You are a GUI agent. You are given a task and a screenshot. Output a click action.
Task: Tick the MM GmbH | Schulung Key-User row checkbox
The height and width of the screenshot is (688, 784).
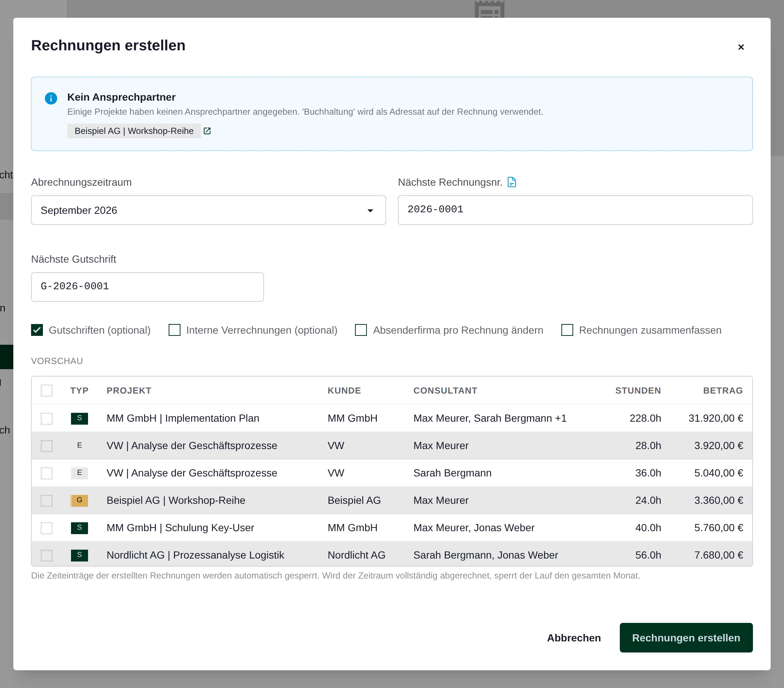[x=47, y=528]
